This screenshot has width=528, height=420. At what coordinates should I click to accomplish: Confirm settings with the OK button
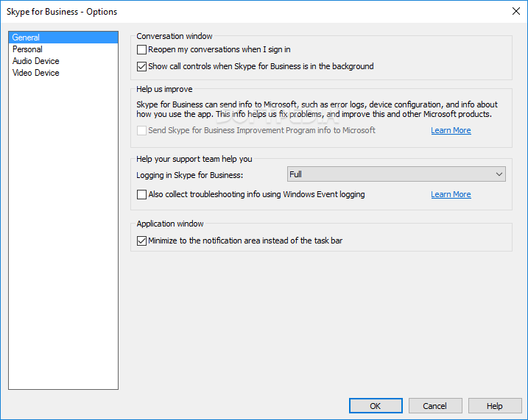pyautogui.click(x=376, y=406)
